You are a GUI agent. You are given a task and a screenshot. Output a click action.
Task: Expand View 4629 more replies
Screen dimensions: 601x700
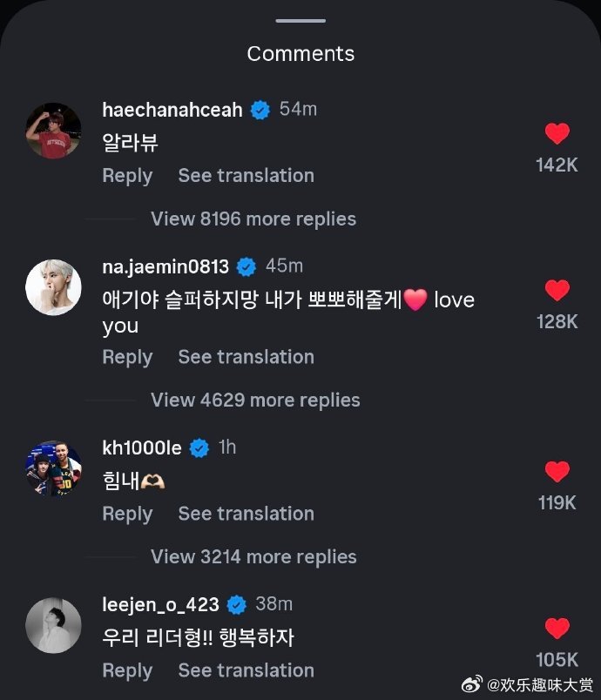point(255,400)
